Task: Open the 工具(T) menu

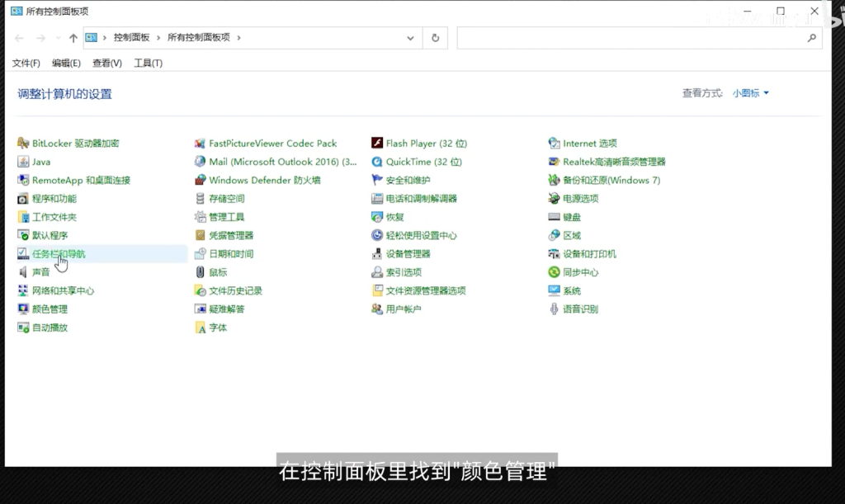Action: pyautogui.click(x=148, y=63)
